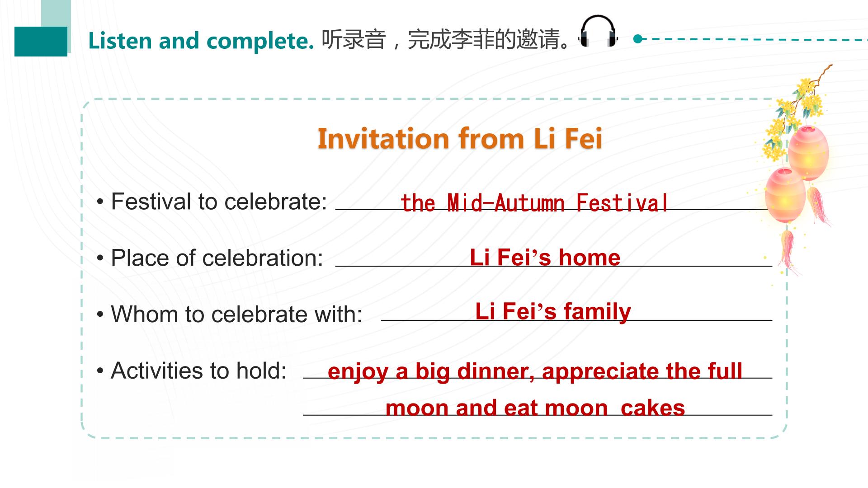This screenshot has width=868, height=488.
Task: Click the lower pink lantern decoration
Action: point(785,194)
